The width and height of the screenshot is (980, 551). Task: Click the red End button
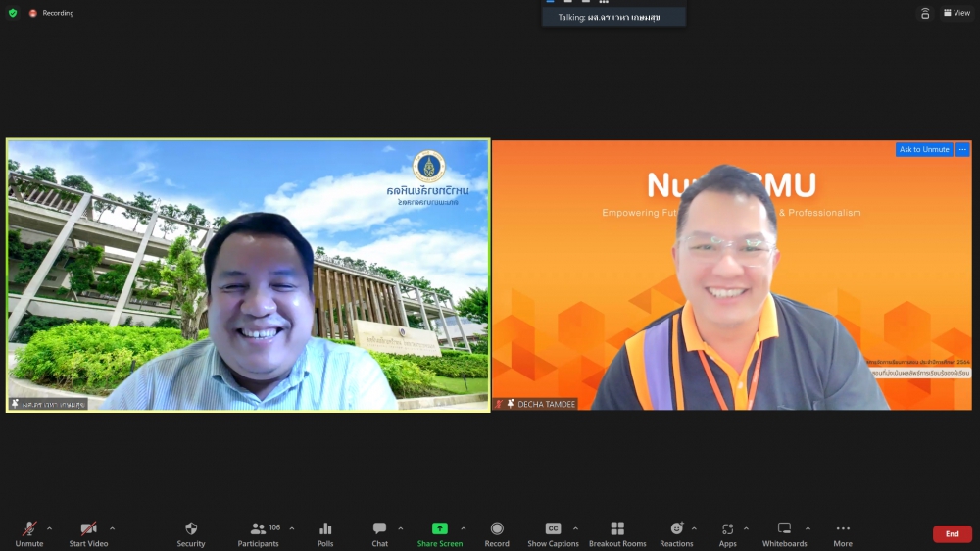coord(952,534)
